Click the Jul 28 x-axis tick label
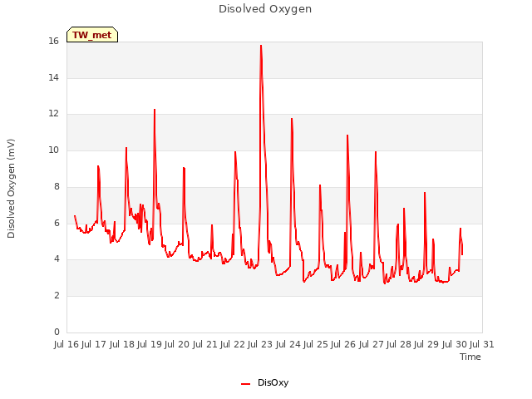Screen dimensions: 532x399 click(x=399, y=344)
